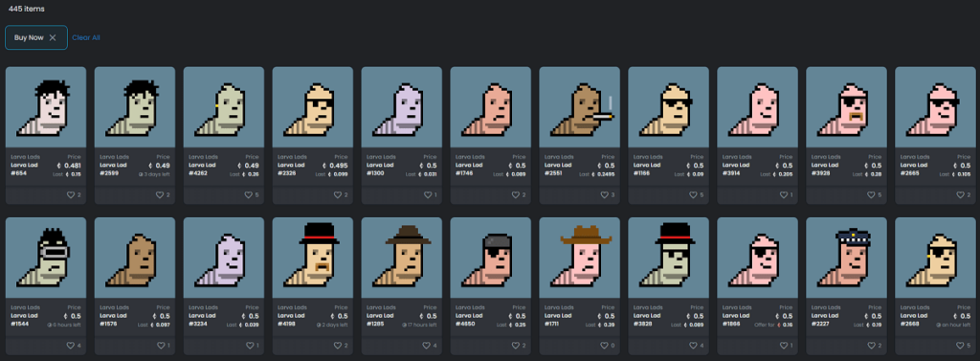Like Larva Lad #1866 using its heart icon
This screenshot has width=980, height=361.
tap(783, 346)
